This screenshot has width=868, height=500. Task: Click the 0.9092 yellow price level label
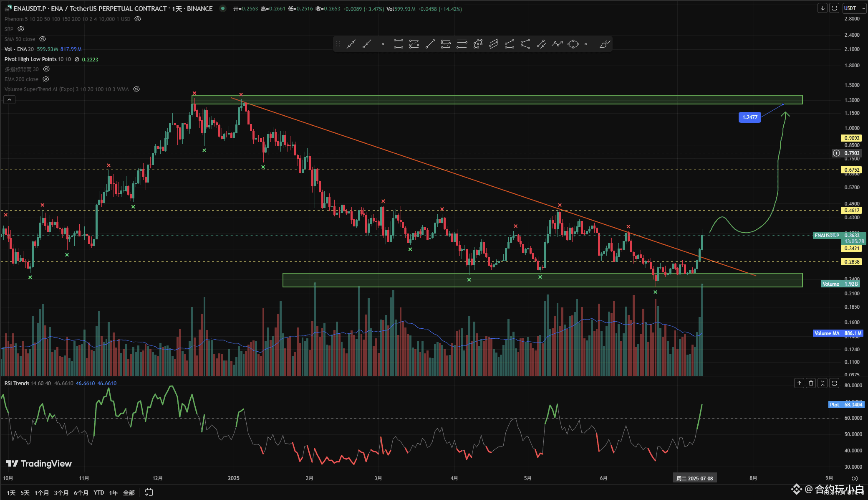(852, 138)
